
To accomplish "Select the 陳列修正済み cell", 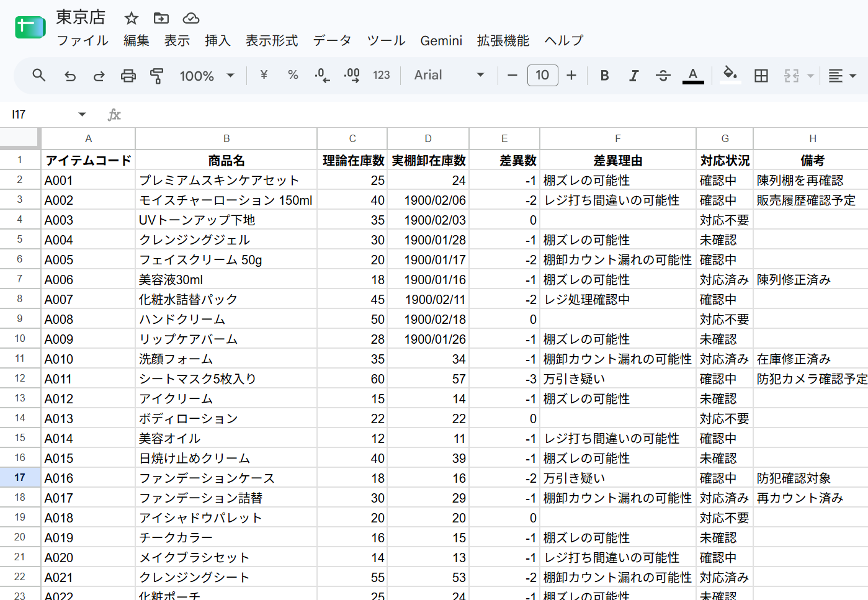I will (x=811, y=279).
